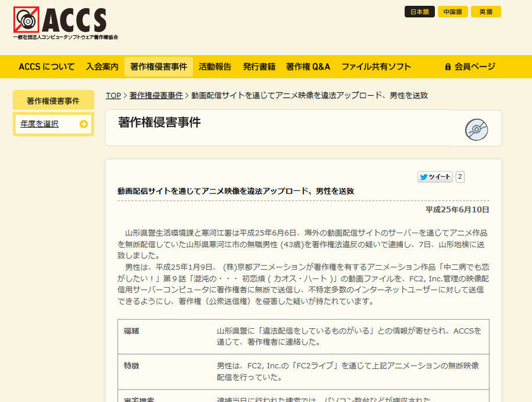The width and height of the screenshot is (532, 402).
Task: Click the TOP breadcrumb link
Action: pos(113,96)
